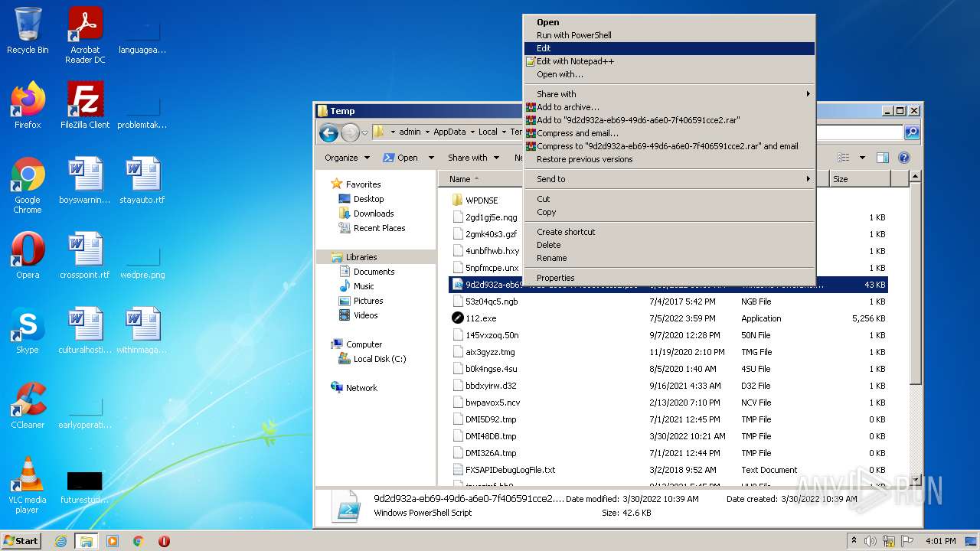Choose Delete in context menu
This screenshot has height=551, width=980.
point(669,245)
